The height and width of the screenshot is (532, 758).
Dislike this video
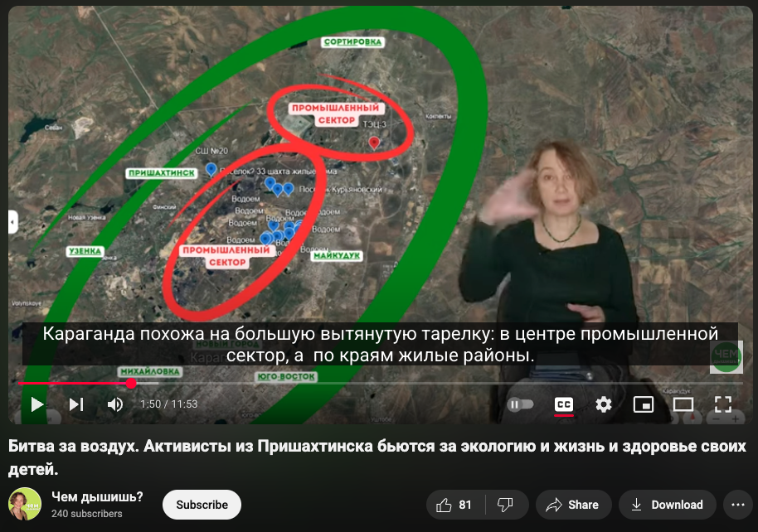[506, 505]
